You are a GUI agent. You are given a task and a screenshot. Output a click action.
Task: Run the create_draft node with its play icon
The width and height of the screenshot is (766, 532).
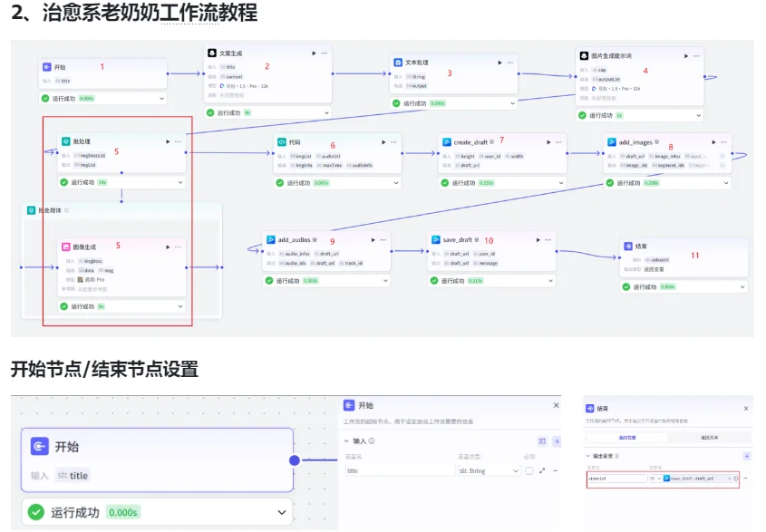click(548, 142)
